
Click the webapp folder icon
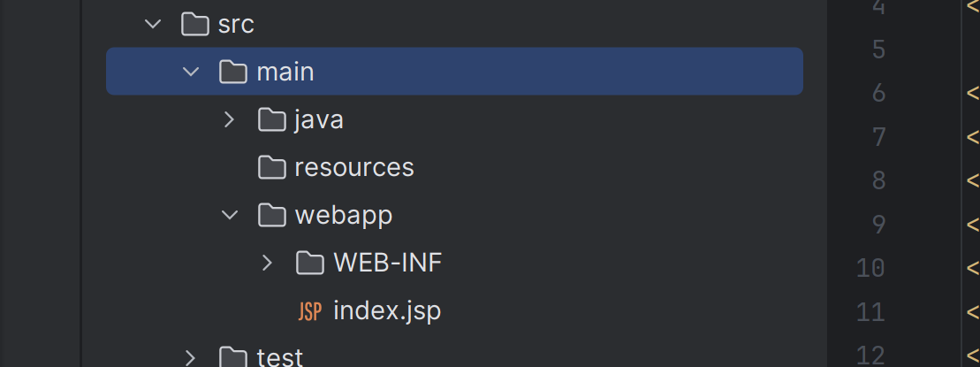(272, 215)
